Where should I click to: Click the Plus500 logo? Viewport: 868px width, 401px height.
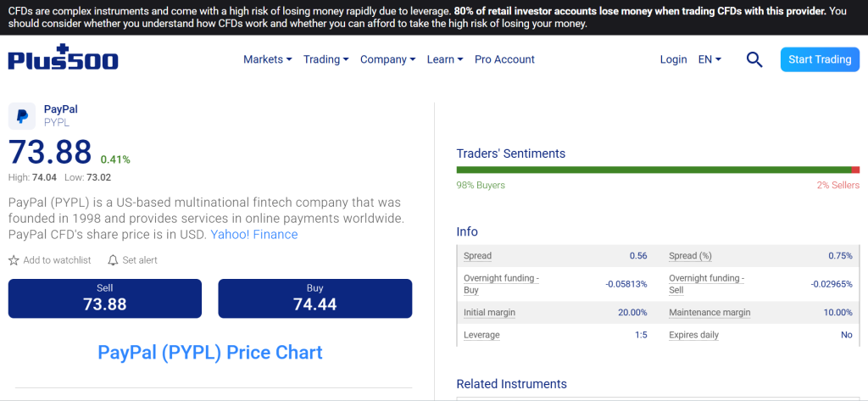click(64, 59)
